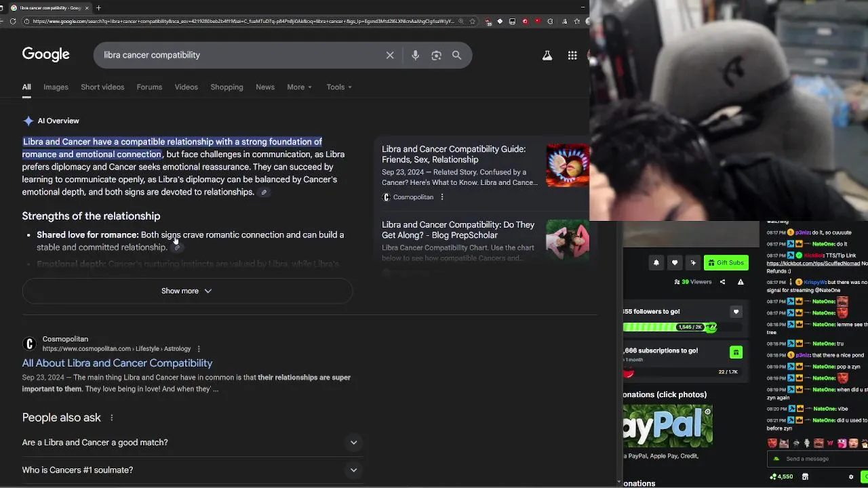868x488 pixels.
Task: Open three-dot menu beside People also ask
Action: point(111,418)
